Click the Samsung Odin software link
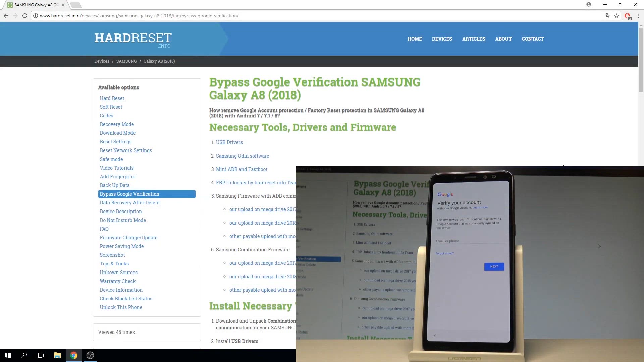The width and height of the screenshot is (644, 362). pos(243,156)
